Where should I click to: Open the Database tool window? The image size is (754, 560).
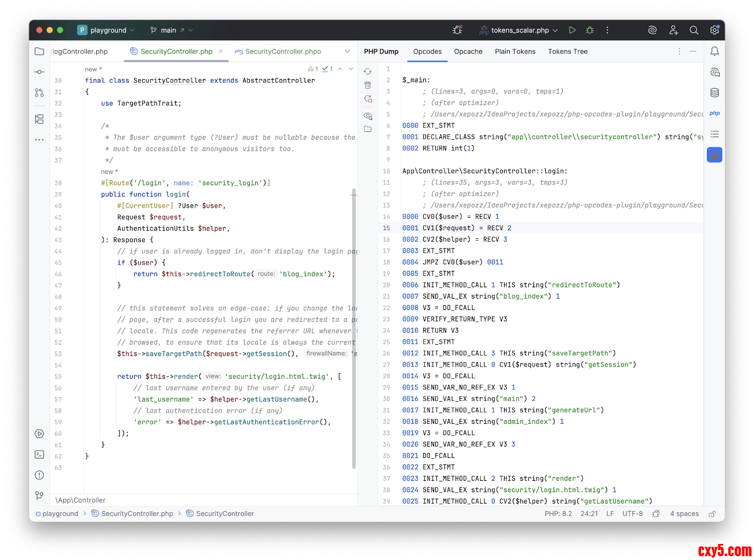[x=714, y=93]
